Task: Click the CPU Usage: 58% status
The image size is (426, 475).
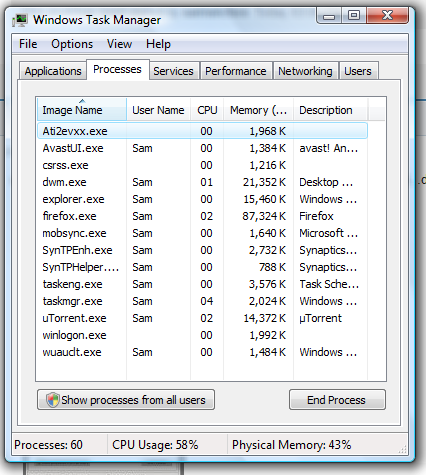Action: (155, 445)
